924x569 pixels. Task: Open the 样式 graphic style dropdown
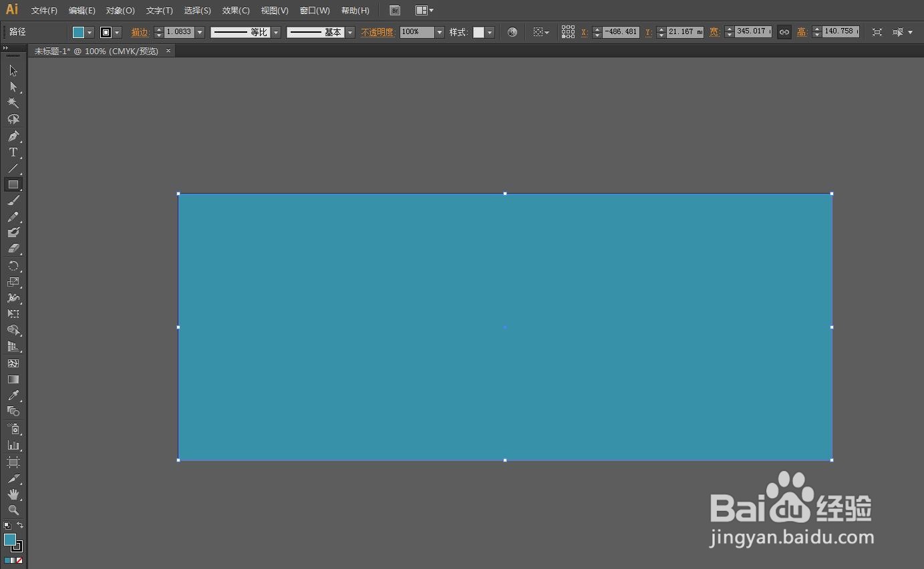490,32
